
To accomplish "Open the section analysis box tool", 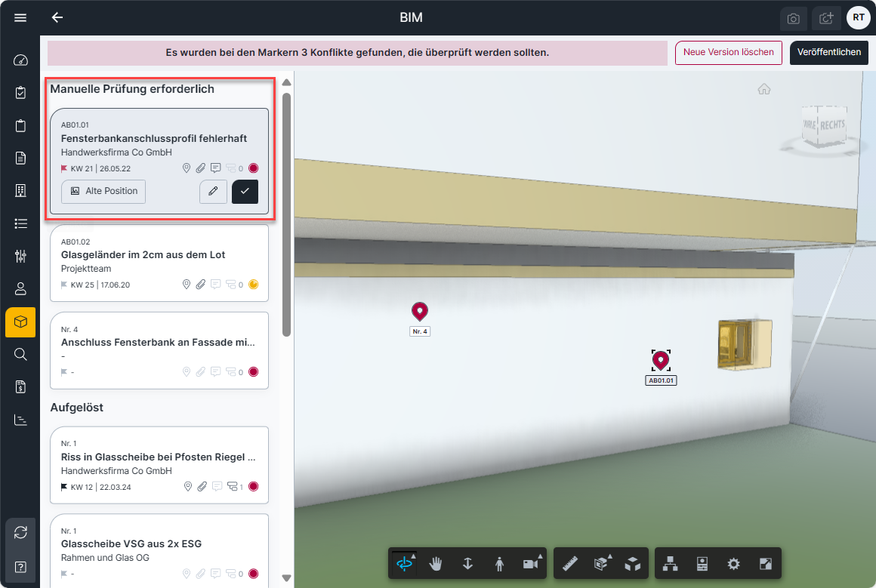I will pyautogui.click(x=601, y=564).
